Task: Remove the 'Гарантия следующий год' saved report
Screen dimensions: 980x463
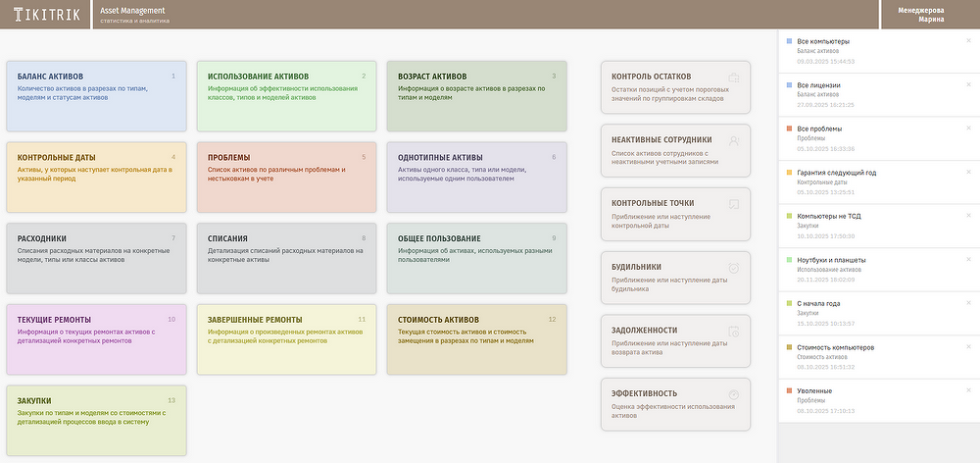Action: (x=968, y=172)
